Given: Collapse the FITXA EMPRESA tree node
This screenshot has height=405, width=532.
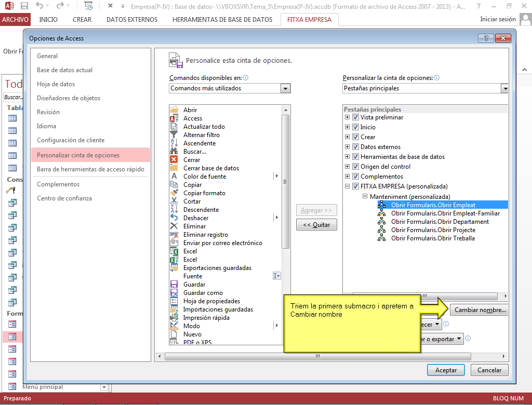Looking at the screenshot, I should (347, 186).
